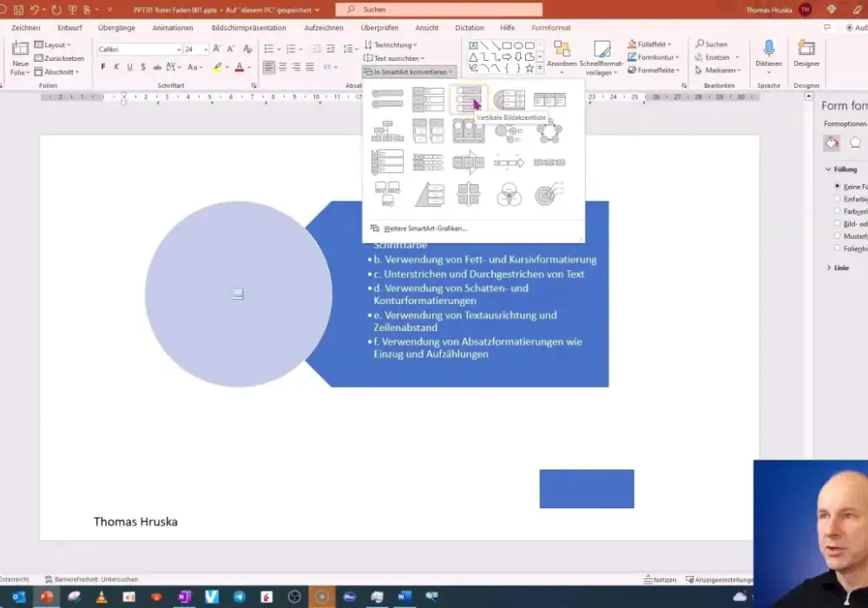Screen dimensions: 868x608
Task: Open the Designer pane
Action: [806, 54]
